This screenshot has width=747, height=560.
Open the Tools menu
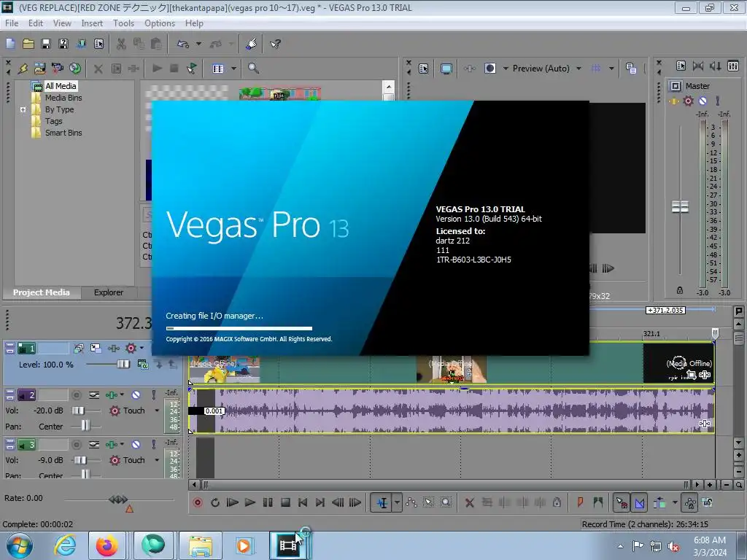pyautogui.click(x=123, y=23)
